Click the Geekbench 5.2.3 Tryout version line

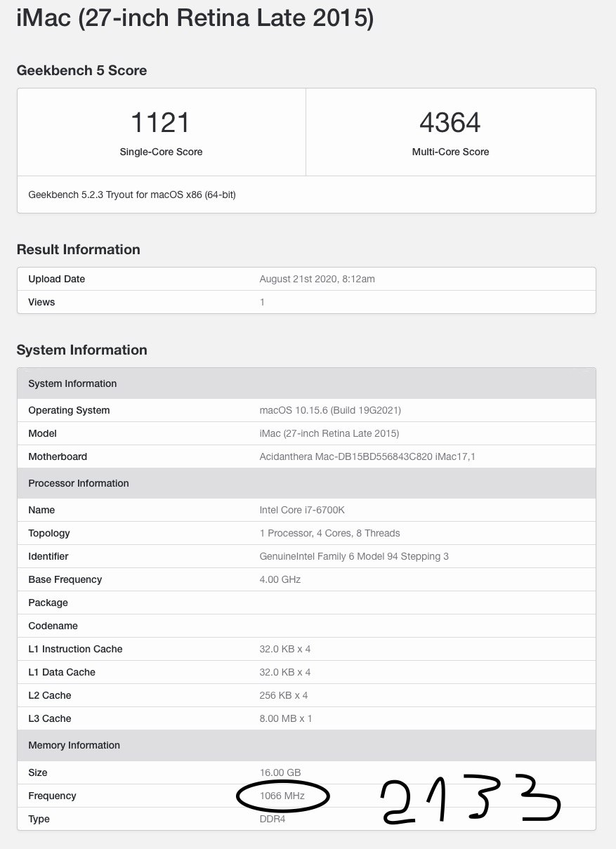tap(132, 195)
